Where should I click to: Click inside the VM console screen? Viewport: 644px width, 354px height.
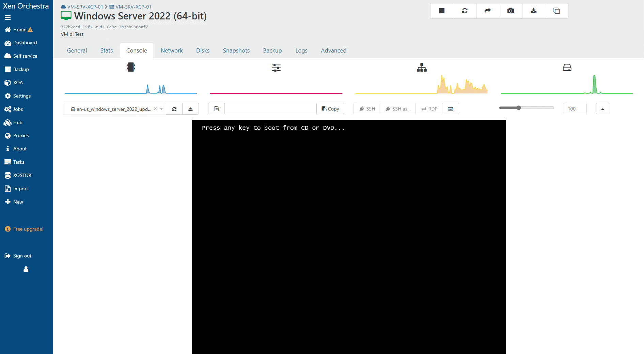click(349, 237)
